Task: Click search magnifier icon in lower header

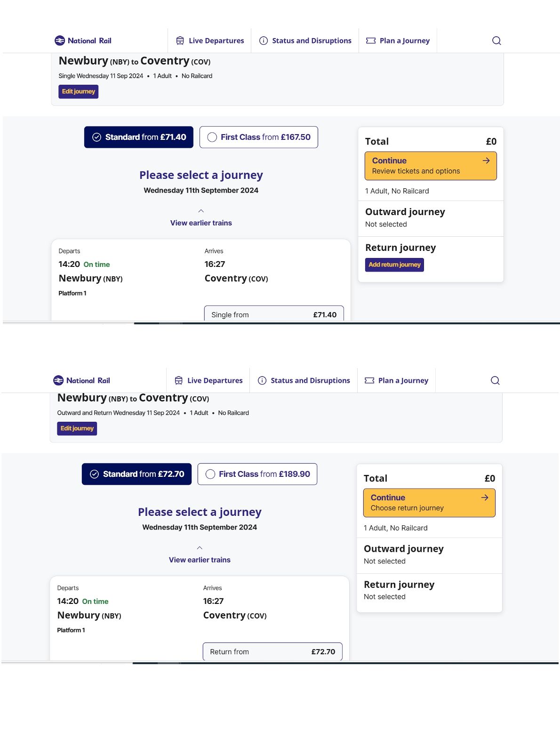Action: [x=495, y=380]
